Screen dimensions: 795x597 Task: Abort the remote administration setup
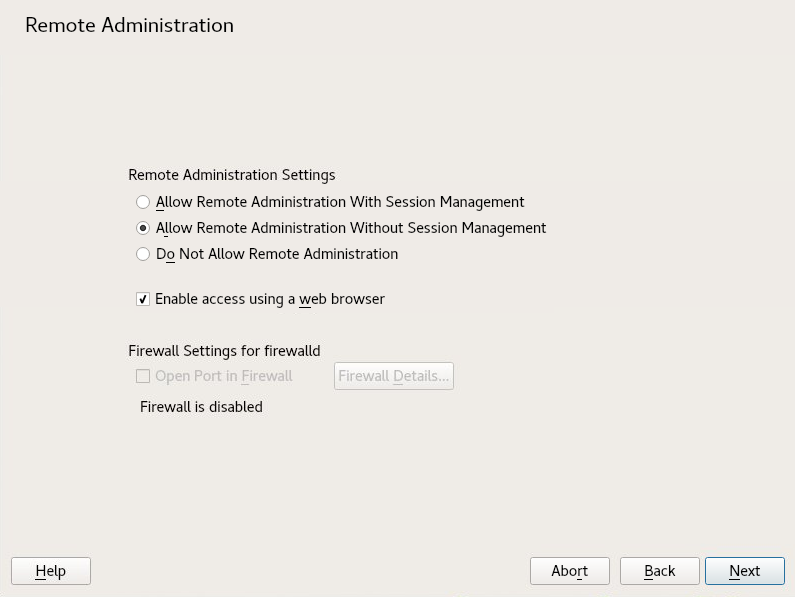pos(569,571)
